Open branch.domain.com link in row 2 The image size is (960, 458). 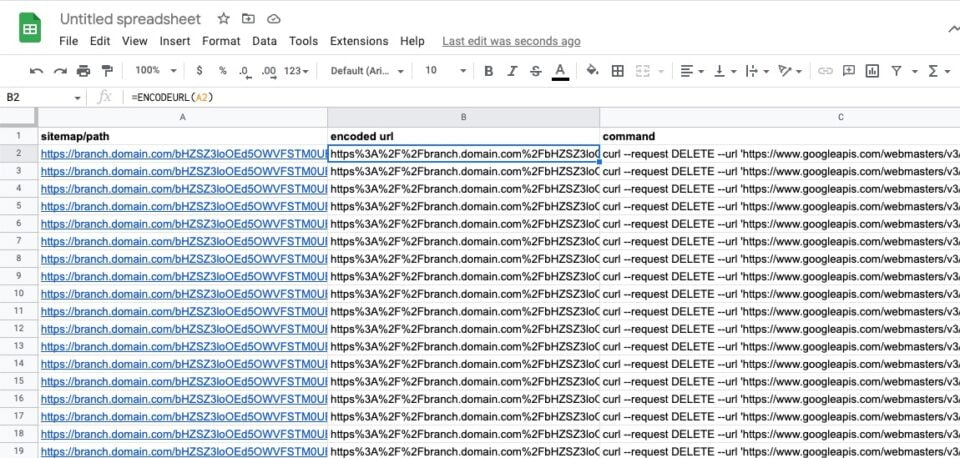tap(184, 154)
